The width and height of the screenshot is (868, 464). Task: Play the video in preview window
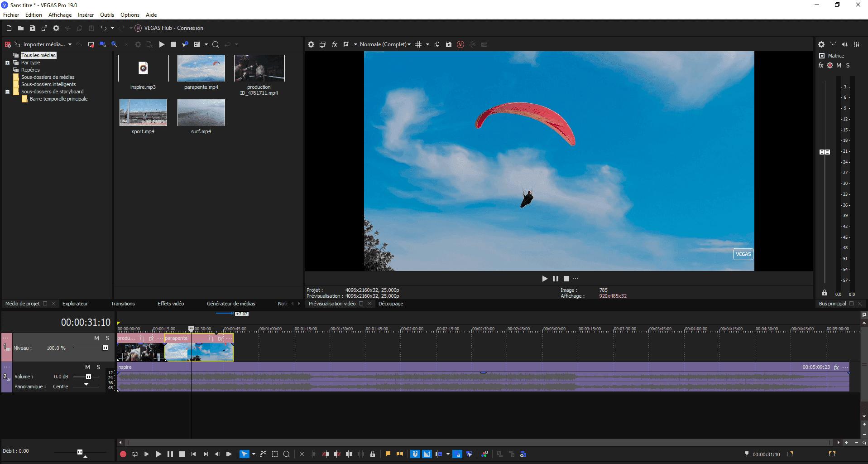point(545,279)
